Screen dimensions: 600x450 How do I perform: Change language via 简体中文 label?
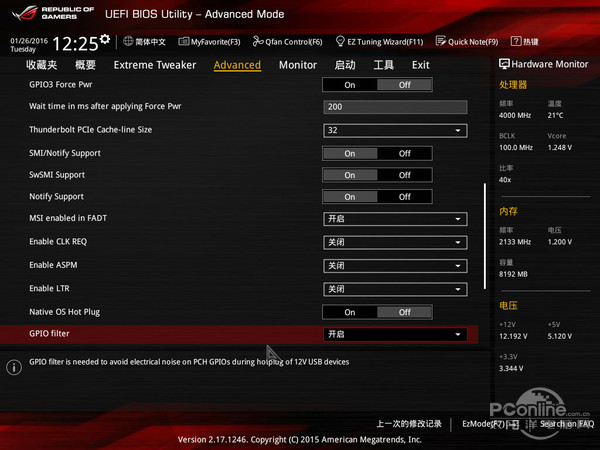tap(150, 41)
